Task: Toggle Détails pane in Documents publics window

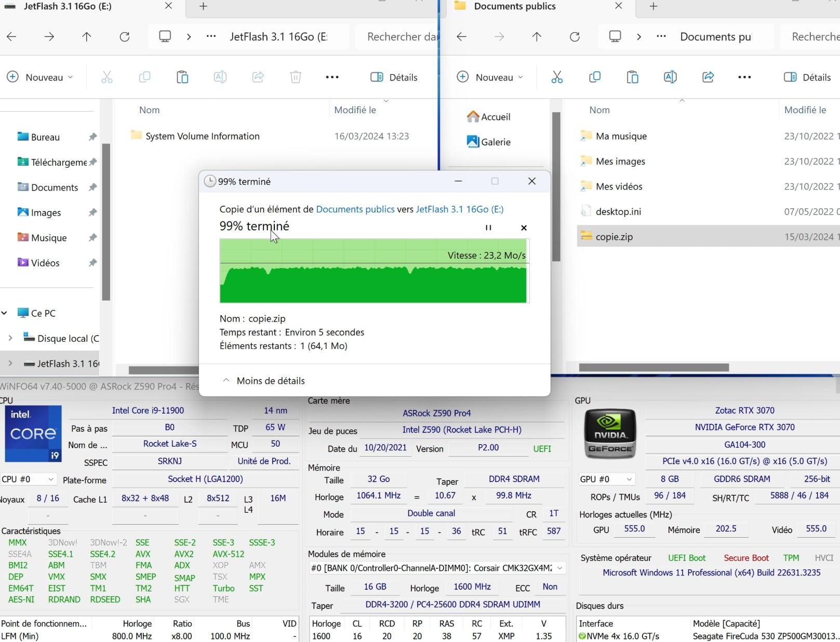Action: (x=807, y=77)
